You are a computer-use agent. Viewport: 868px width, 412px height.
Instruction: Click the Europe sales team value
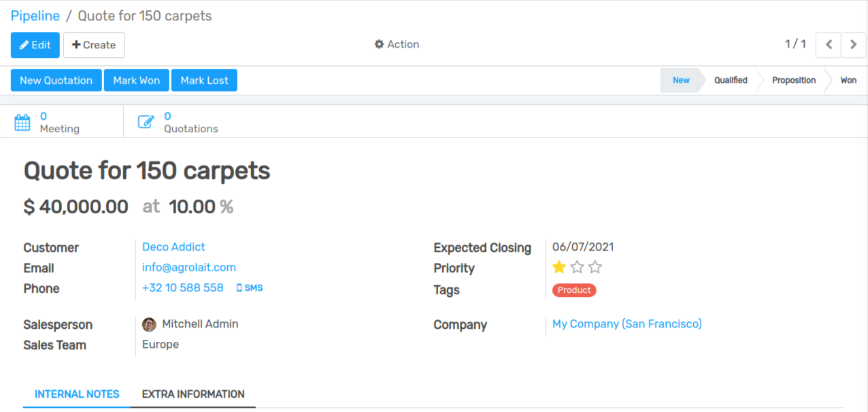[x=161, y=345]
